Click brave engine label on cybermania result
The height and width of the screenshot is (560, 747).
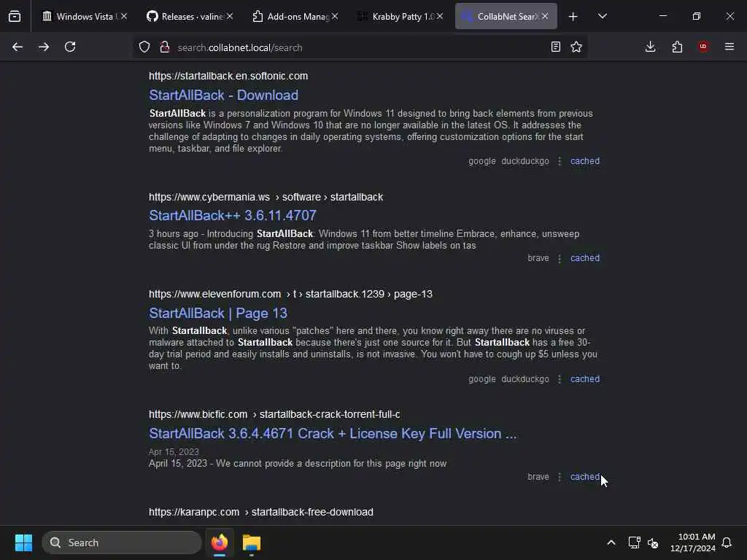(x=538, y=258)
